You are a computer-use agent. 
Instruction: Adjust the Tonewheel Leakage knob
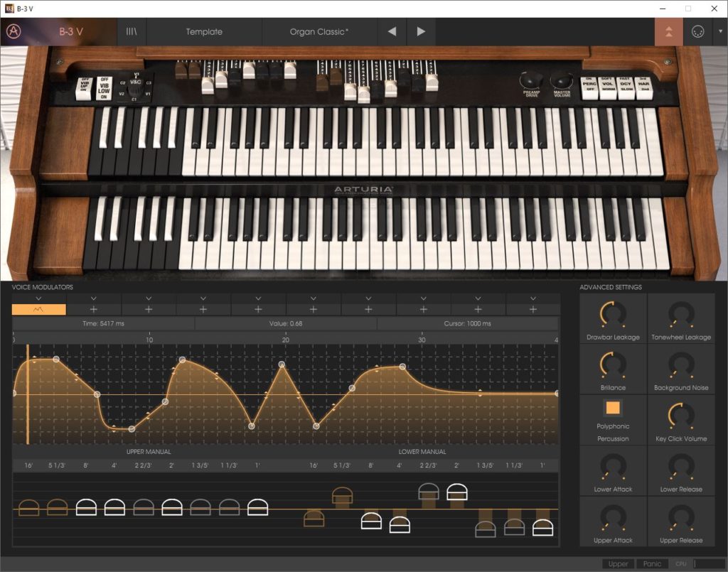[x=681, y=314]
